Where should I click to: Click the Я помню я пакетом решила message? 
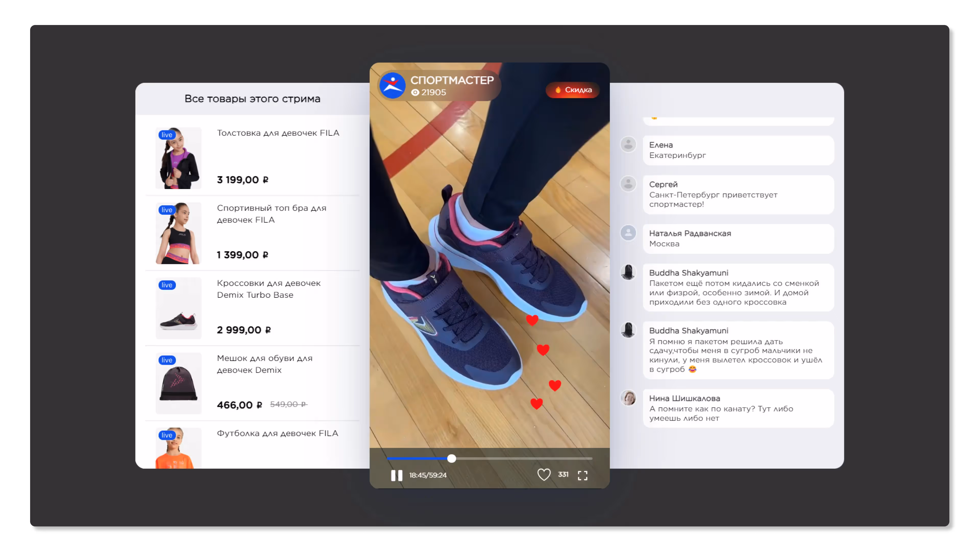pyautogui.click(x=738, y=350)
